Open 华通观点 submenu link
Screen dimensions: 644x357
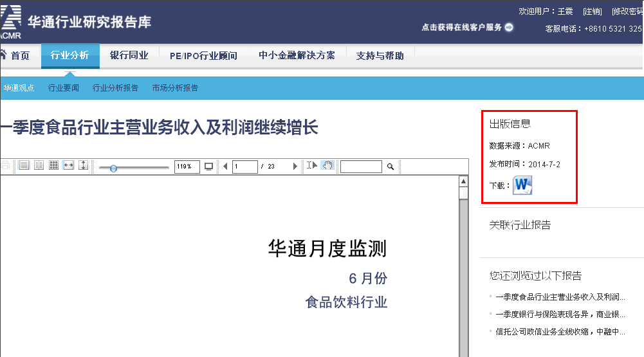coord(19,88)
